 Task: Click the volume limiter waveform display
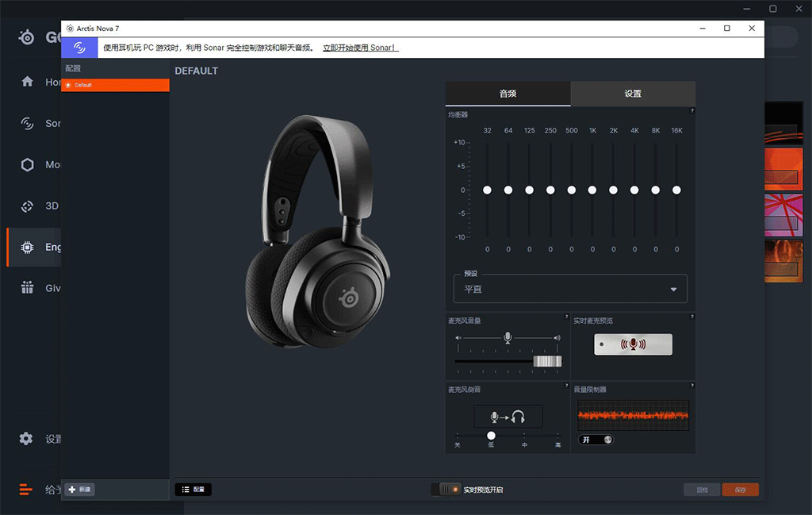point(633,415)
